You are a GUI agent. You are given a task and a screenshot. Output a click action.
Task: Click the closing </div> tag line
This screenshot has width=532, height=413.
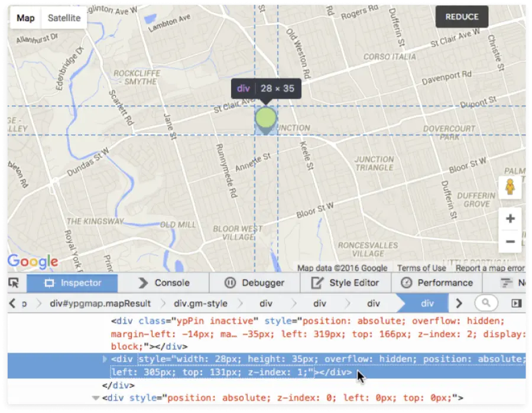coord(118,386)
